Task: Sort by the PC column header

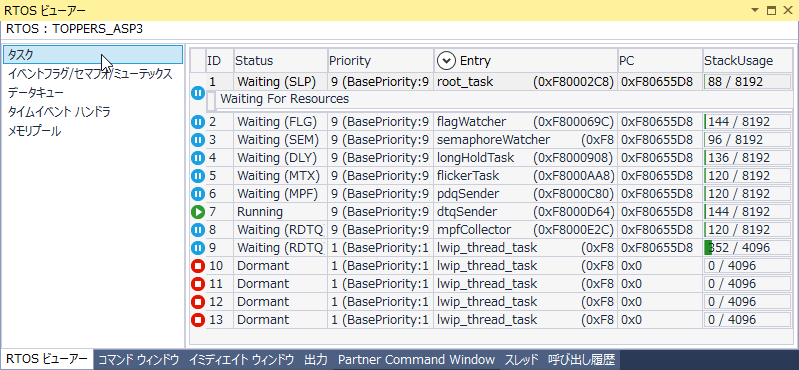Action: pos(660,61)
